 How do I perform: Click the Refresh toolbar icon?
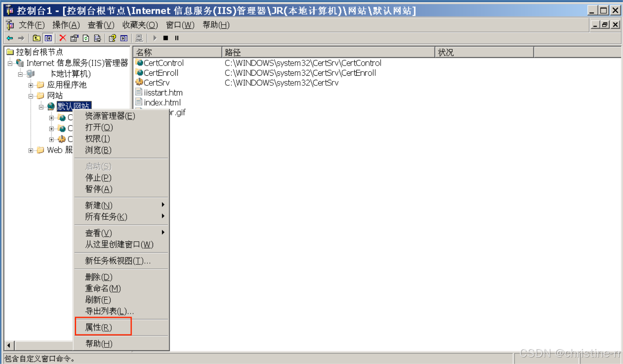[x=86, y=38]
